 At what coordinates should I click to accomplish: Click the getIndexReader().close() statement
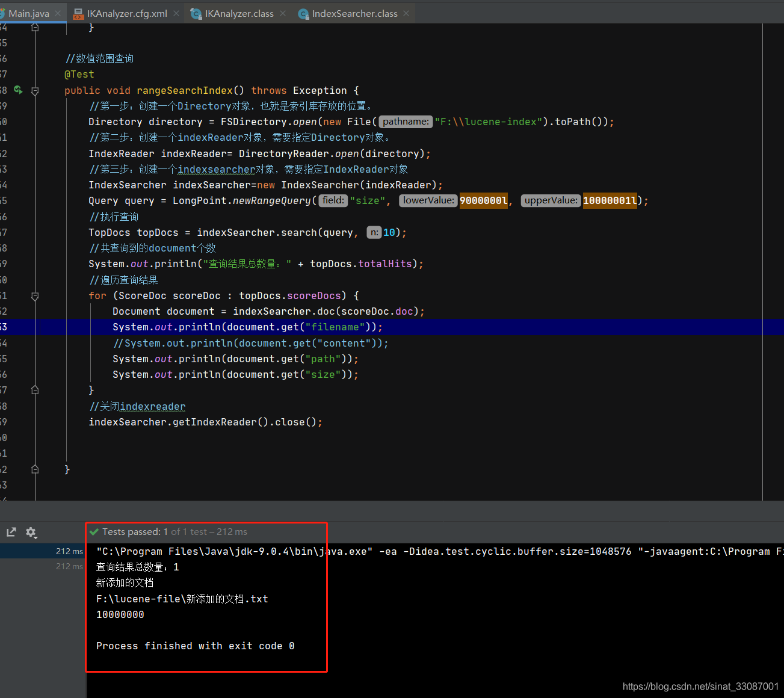coord(205,422)
